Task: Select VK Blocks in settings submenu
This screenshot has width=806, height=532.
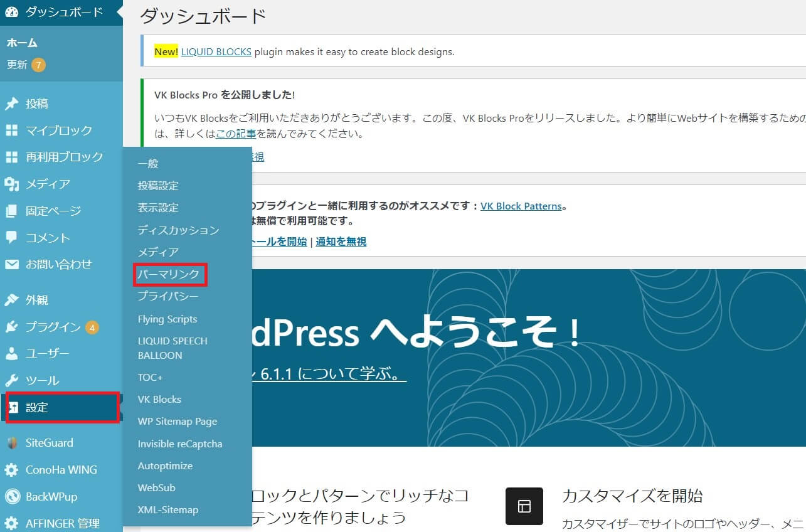Action: tap(159, 399)
